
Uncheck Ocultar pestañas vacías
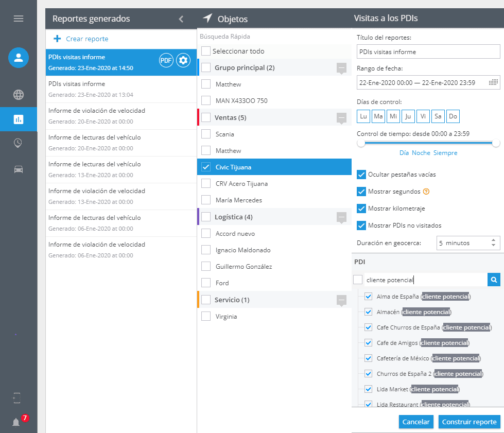coord(361,175)
